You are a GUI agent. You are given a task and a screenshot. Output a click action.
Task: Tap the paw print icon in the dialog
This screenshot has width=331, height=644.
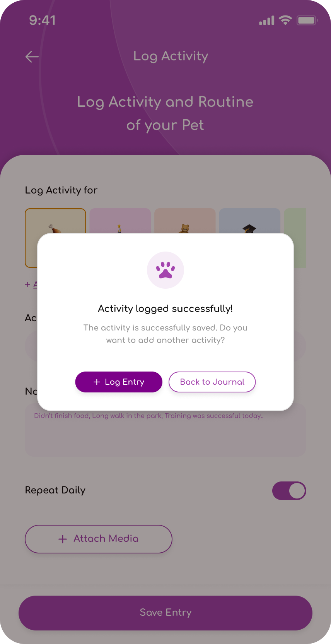(x=165, y=270)
